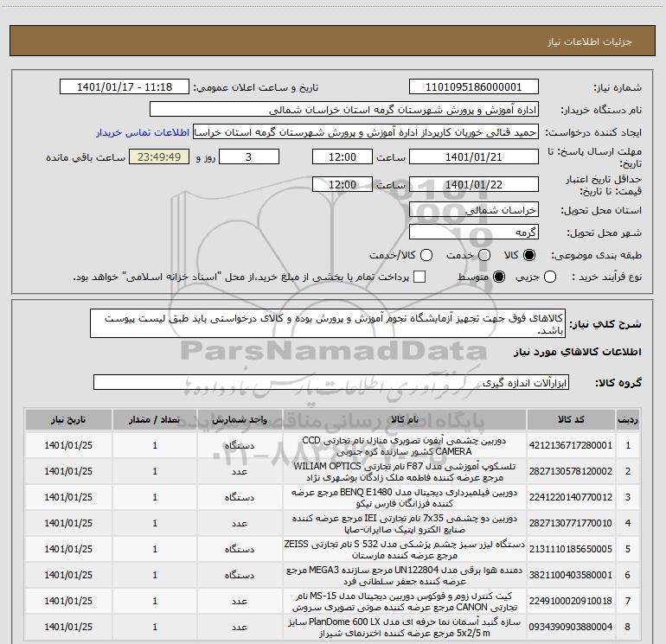This screenshot has height=644, width=666.
Task: Select the کالا/خدمت radio button
Action: coord(426,255)
